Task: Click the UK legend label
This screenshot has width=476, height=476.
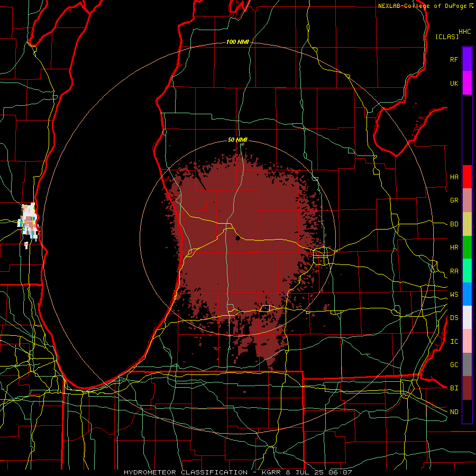Action: pyautogui.click(x=454, y=83)
